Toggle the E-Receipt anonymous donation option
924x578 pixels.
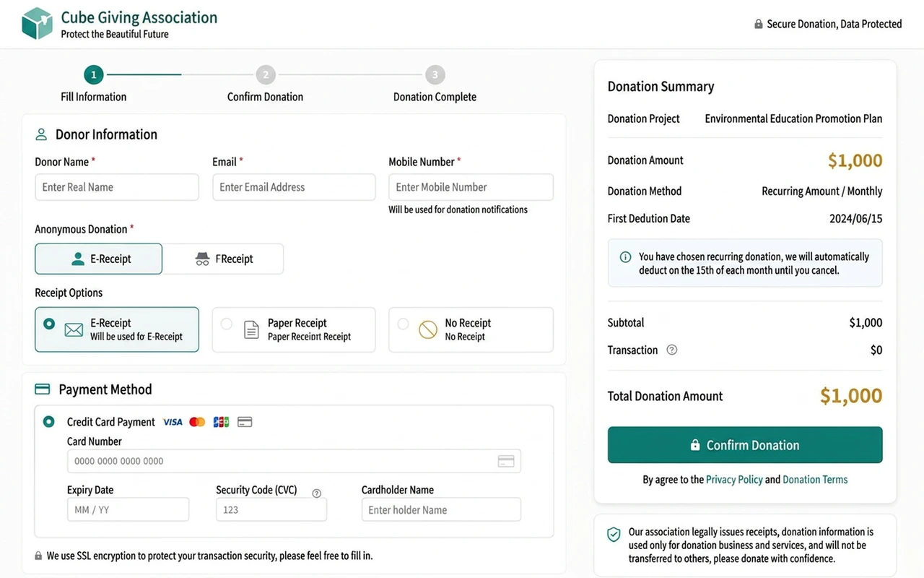99,259
